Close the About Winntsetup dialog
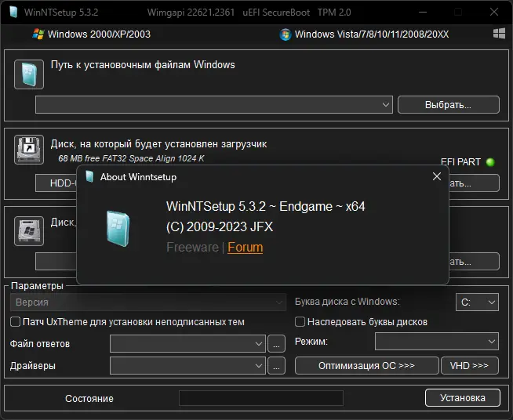513x420 pixels. (x=437, y=176)
